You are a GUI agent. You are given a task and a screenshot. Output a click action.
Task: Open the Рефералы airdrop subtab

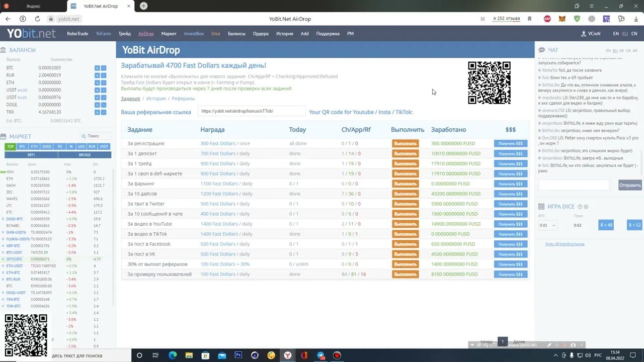point(183,99)
